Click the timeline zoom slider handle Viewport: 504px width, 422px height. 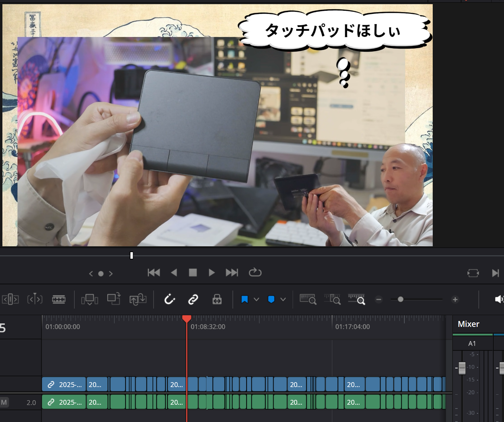click(x=400, y=300)
